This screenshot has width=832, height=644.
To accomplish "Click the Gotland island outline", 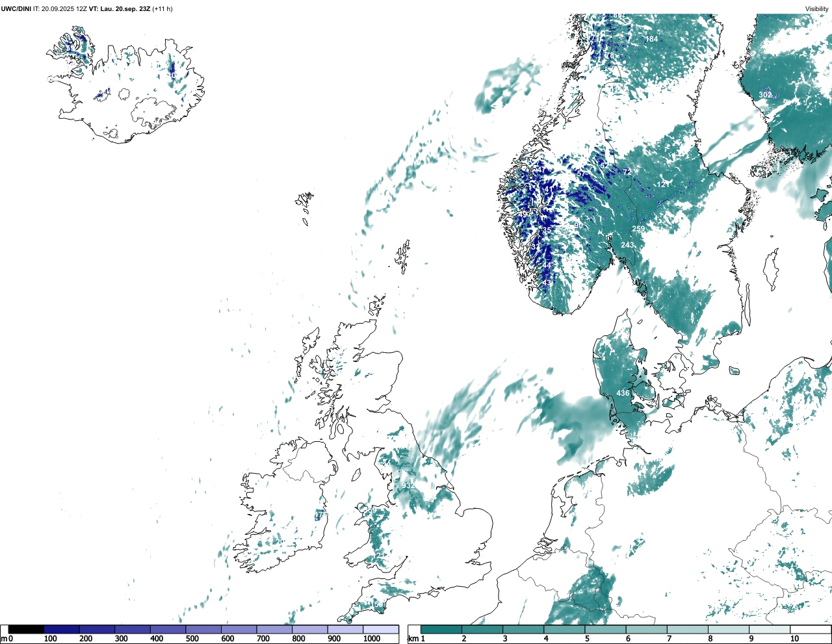I will point(772,268).
